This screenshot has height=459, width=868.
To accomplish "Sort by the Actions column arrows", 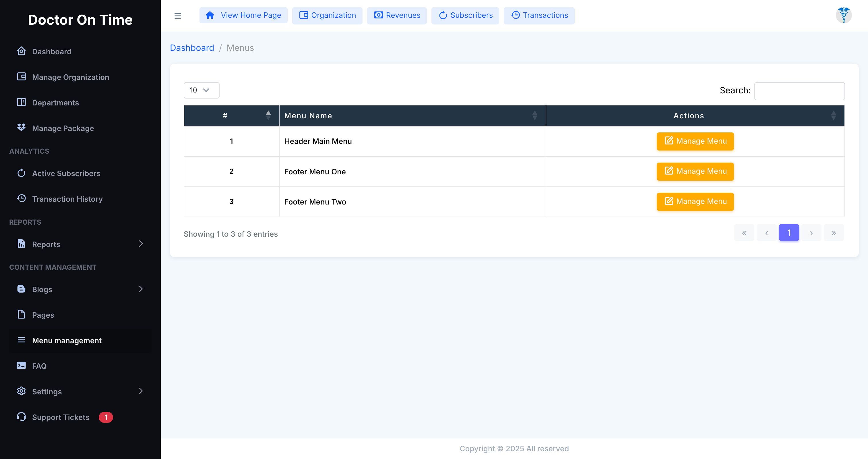I will coord(834,115).
